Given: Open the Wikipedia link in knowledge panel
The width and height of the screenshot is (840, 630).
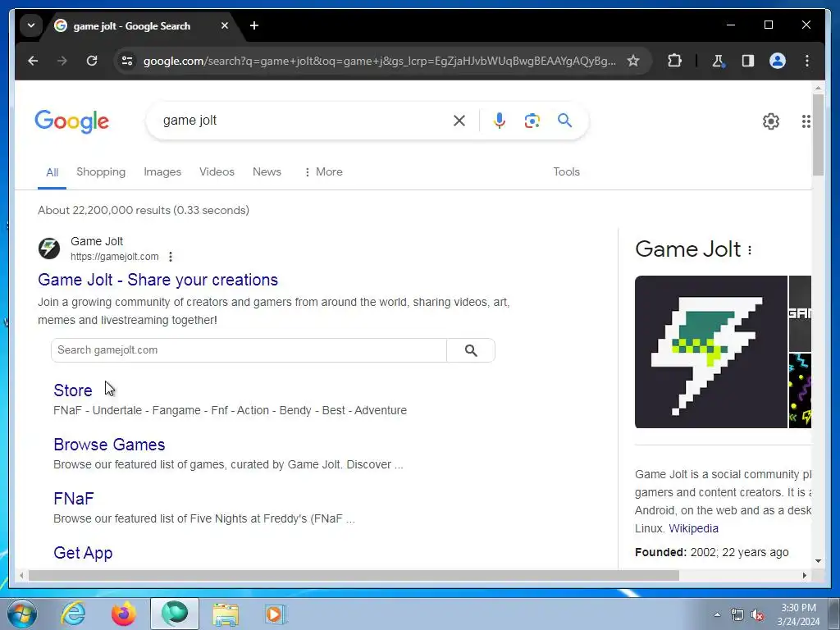Looking at the screenshot, I should [693, 529].
